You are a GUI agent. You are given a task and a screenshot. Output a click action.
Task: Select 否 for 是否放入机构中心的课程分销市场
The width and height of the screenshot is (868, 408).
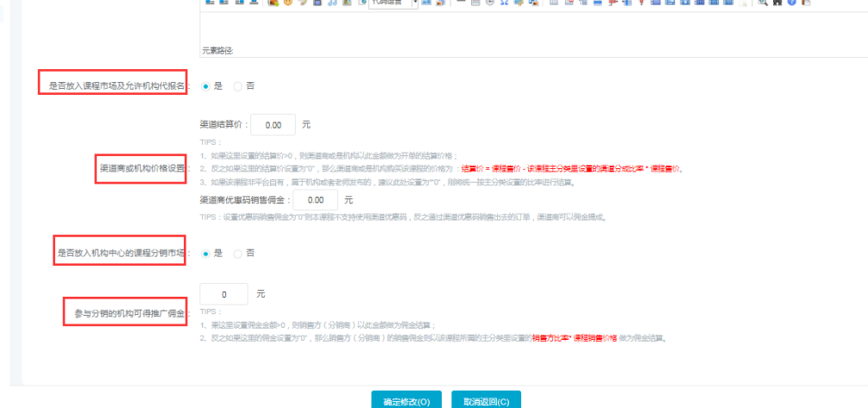pyautogui.click(x=239, y=254)
